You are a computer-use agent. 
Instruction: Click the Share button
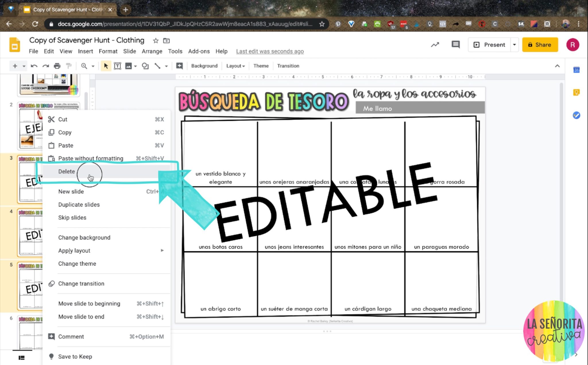click(540, 45)
